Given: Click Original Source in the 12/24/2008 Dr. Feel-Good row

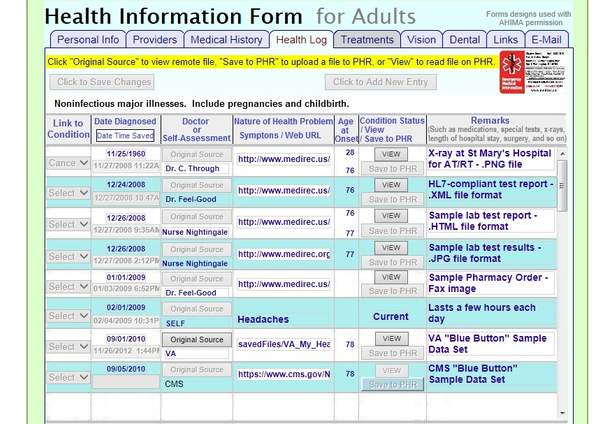Looking at the screenshot, I should [x=197, y=185].
